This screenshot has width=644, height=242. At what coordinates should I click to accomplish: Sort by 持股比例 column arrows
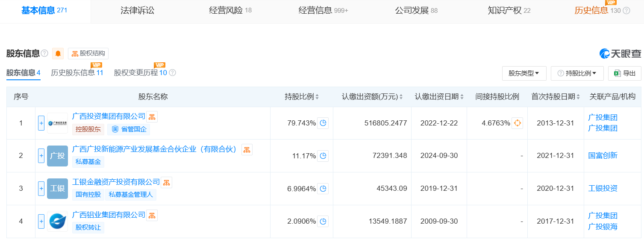[317, 97]
